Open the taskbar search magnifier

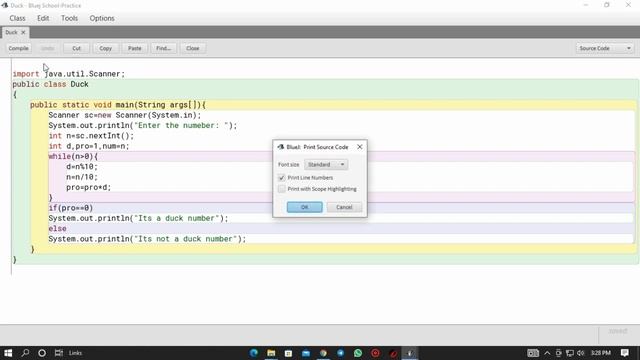click(25, 353)
